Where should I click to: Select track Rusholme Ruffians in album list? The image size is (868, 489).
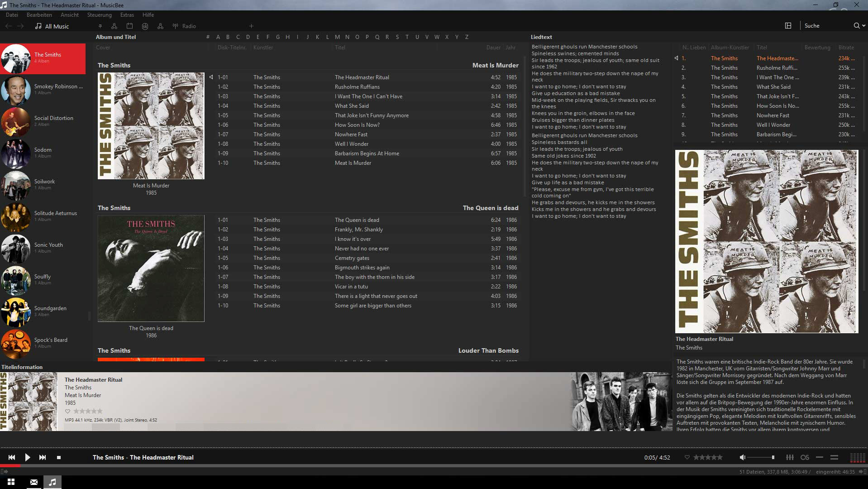click(367, 87)
